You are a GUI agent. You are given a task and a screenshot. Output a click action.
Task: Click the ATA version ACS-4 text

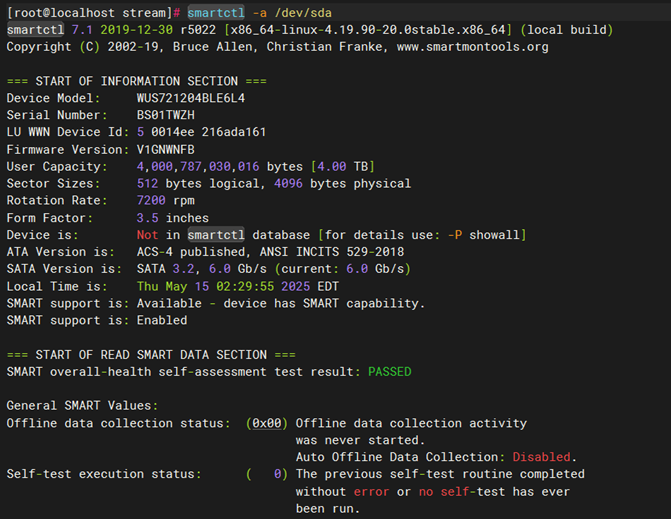click(154, 252)
